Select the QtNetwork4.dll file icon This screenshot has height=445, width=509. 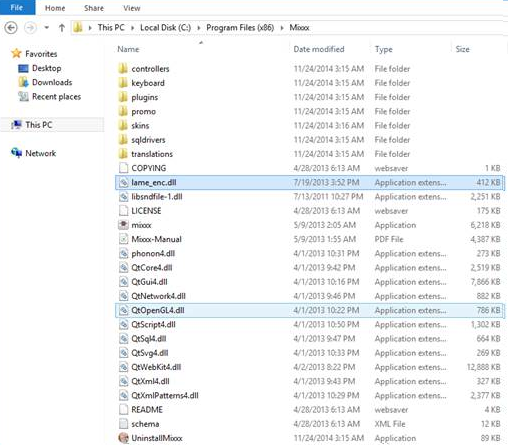point(123,296)
